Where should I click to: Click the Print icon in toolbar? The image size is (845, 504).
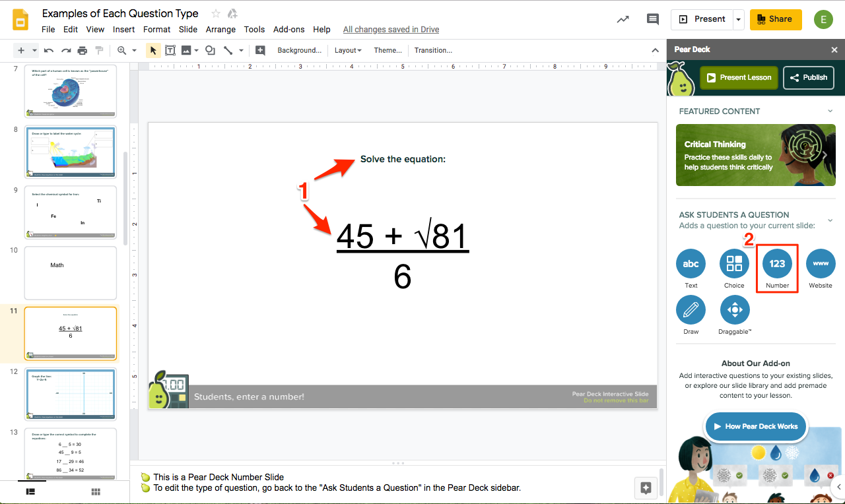[x=82, y=50]
